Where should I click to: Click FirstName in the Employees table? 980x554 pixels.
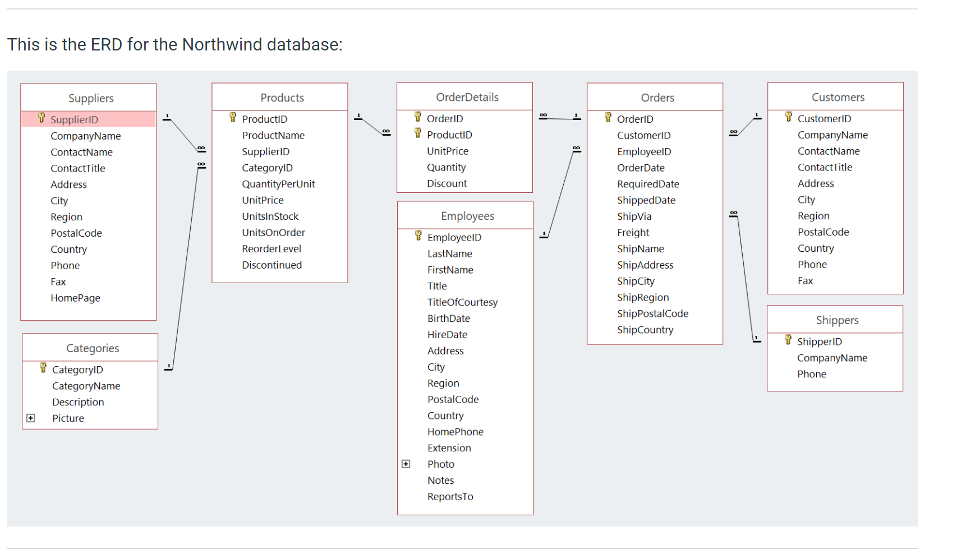click(450, 270)
